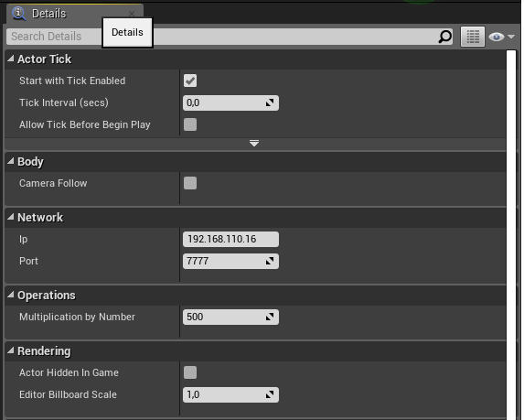524x420 pixels.
Task: Uncheck Start with Tick Enabled
Action: [190, 81]
